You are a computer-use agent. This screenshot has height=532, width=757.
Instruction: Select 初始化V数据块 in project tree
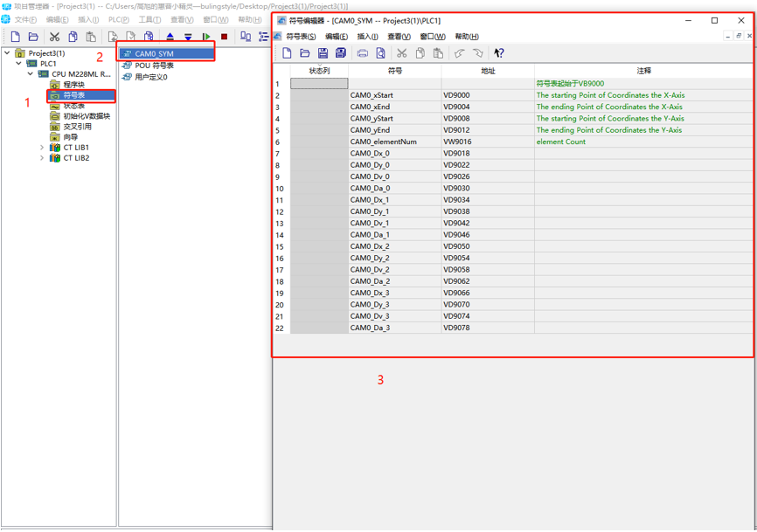click(87, 116)
